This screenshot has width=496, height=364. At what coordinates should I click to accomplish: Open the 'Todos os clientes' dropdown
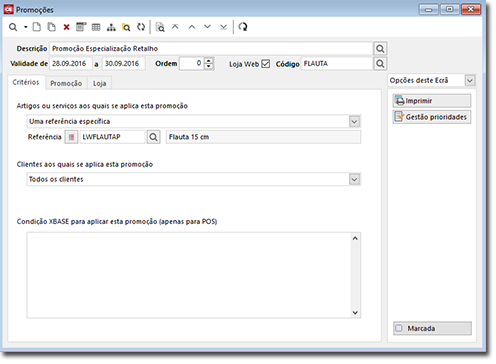point(354,180)
